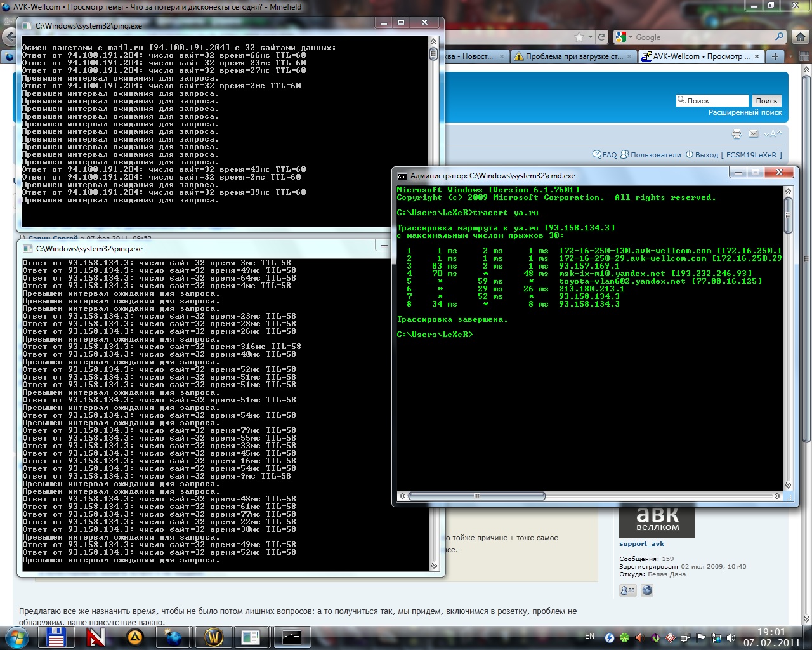Switch to cmd.exe taskbar button
This screenshot has width=812, height=650.
[292, 637]
